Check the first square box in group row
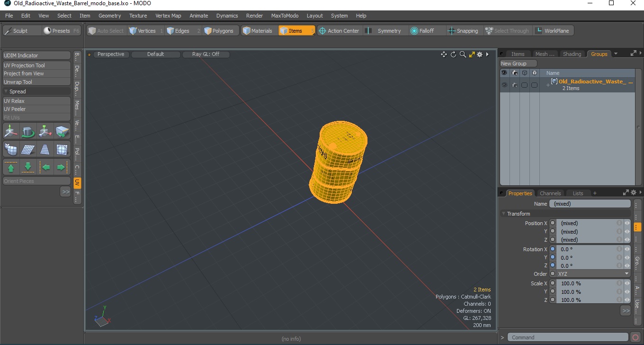Image resolution: width=644 pixels, height=345 pixels. tap(524, 85)
